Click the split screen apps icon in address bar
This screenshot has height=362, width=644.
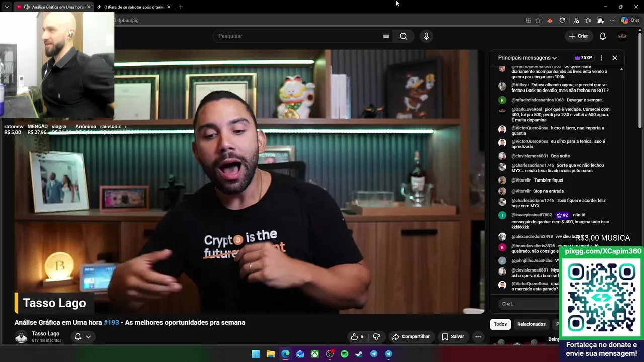(x=528, y=20)
